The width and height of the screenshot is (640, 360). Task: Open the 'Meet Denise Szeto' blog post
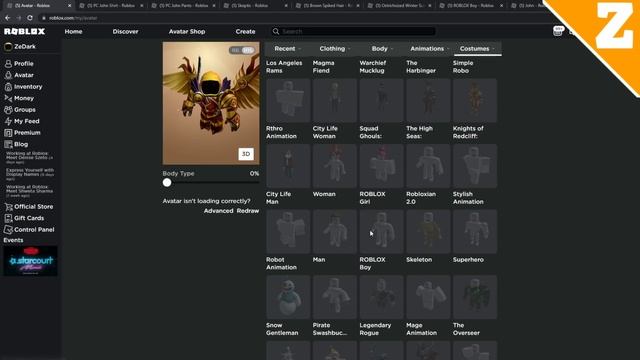pyautogui.click(x=30, y=157)
